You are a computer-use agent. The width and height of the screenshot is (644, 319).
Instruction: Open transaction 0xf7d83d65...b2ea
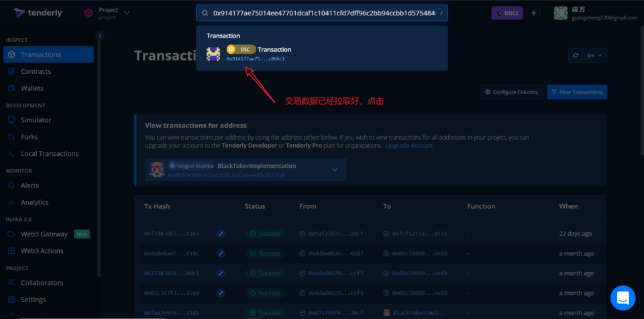pyautogui.click(x=171, y=234)
